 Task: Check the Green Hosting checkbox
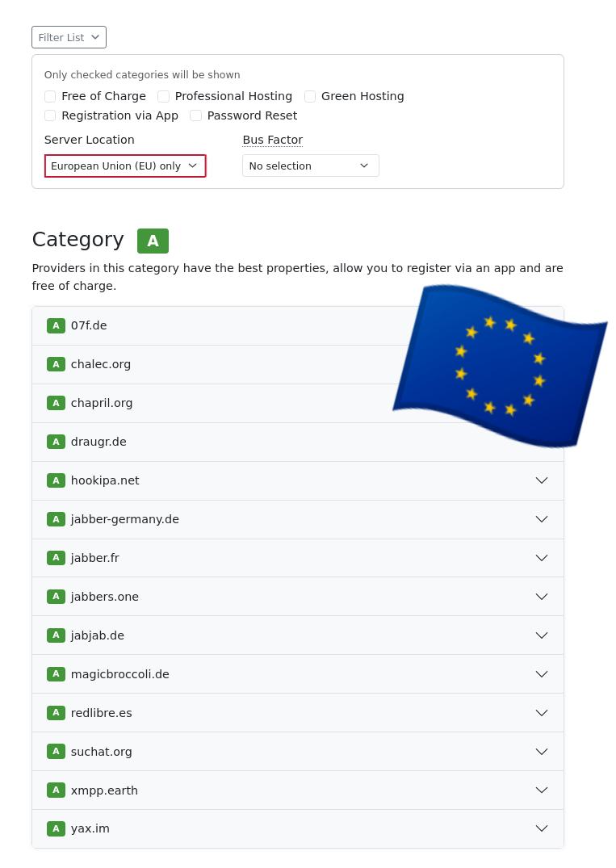(x=310, y=96)
